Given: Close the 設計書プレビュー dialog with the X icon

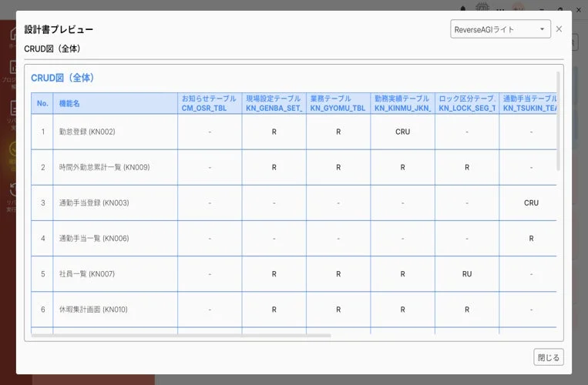Looking at the screenshot, I should pyautogui.click(x=559, y=29).
